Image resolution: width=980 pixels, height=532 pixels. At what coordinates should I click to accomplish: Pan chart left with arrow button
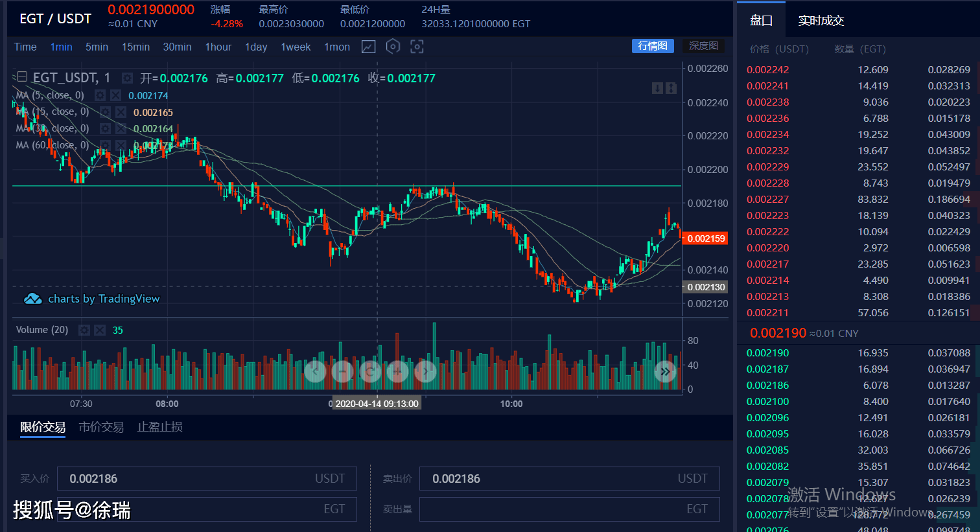coord(315,371)
